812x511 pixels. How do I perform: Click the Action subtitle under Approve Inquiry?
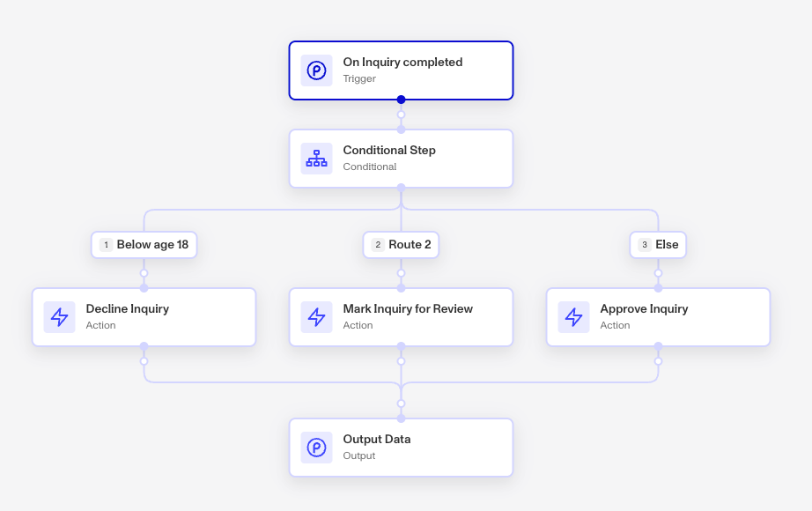(x=616, y=325)
